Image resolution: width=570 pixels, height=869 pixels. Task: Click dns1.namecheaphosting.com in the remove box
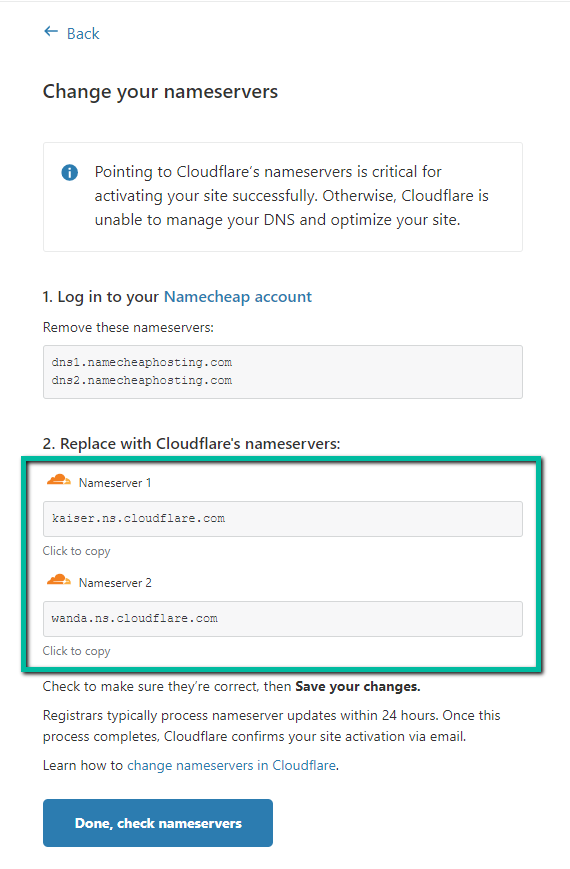coord(141,362)
